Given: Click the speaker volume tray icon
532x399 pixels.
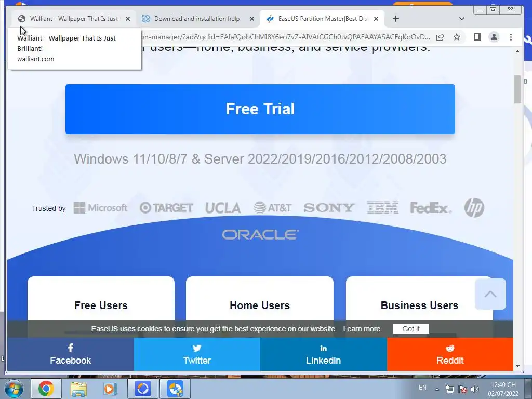Looking at the screenshot, I should 475,389.
